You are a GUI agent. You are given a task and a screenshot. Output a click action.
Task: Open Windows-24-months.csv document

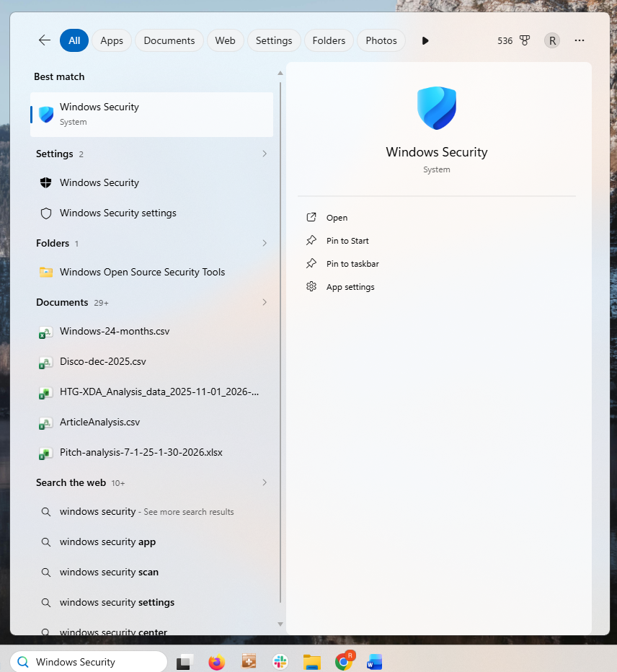[x=151, y=331]
